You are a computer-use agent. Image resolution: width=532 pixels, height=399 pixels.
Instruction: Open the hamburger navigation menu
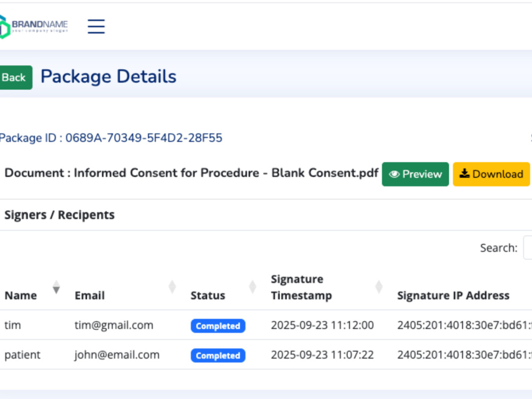pos(96,27)
